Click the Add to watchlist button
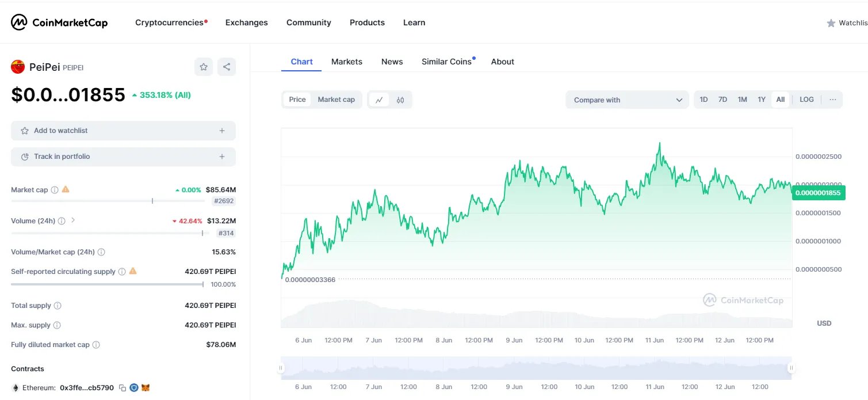 [123, 131]
